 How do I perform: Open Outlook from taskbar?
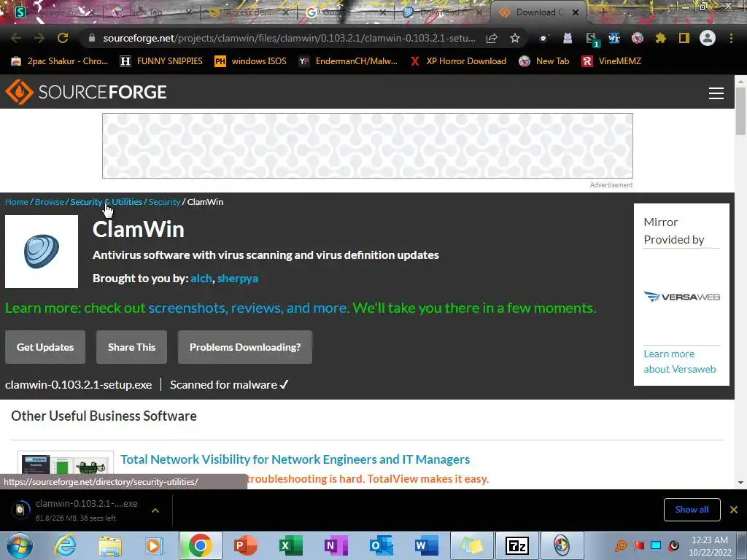(381, 545)
